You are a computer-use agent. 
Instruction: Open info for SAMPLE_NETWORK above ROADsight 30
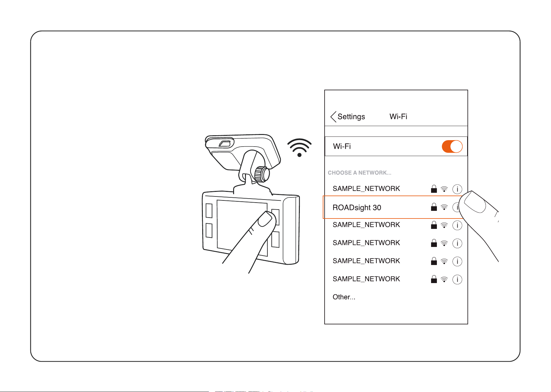pos(457,189)
